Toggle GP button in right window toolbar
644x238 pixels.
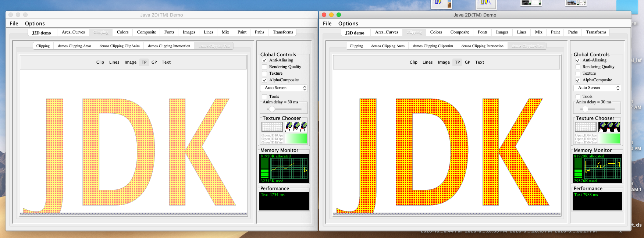(467, 63)
